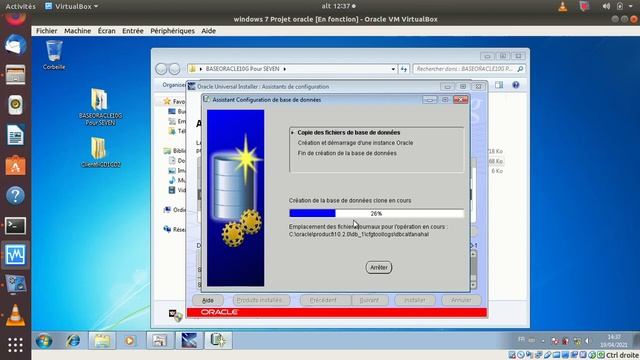
Task: Select 'Copie des fichiers de base de données'
Action: pyautogui.click(x=349, y=133)
